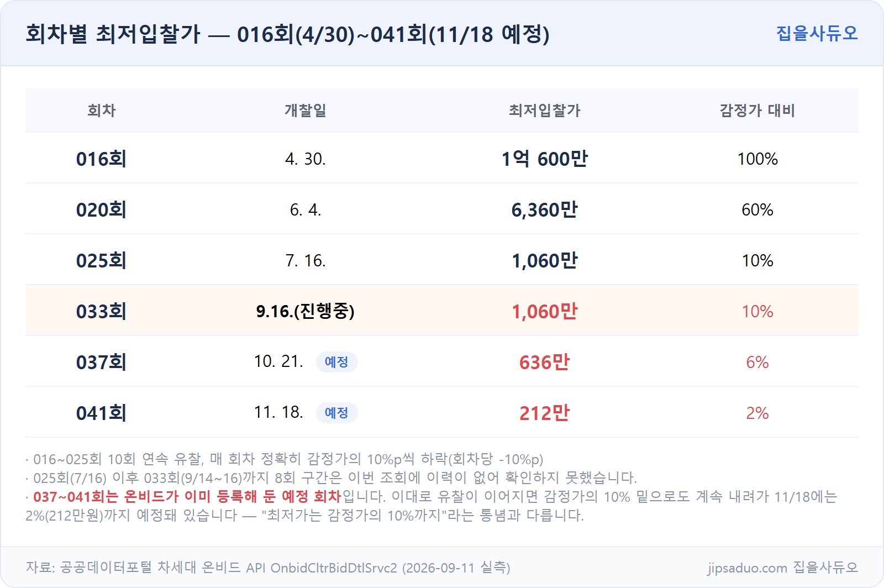
Task: Click the 6,360만 price value
Action: tap(544, 210)
